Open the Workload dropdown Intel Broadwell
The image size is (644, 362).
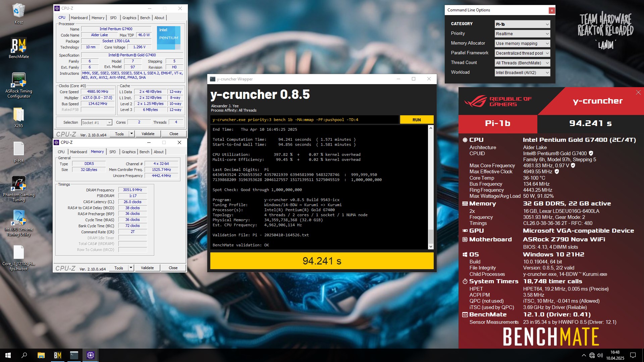(x=522, y=72)
